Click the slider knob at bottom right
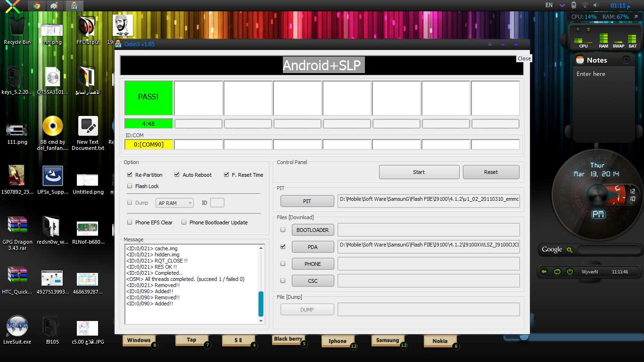 click(524, 337)
